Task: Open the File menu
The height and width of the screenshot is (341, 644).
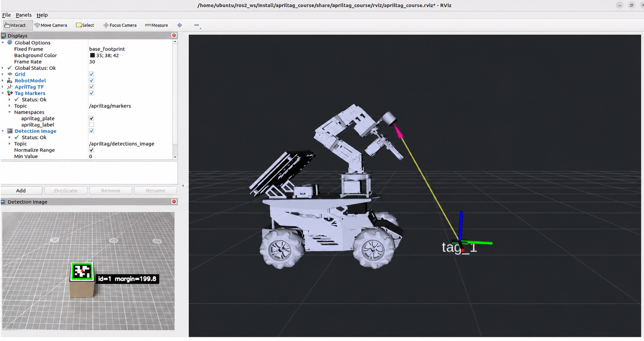Action: (x=6, y=15)
